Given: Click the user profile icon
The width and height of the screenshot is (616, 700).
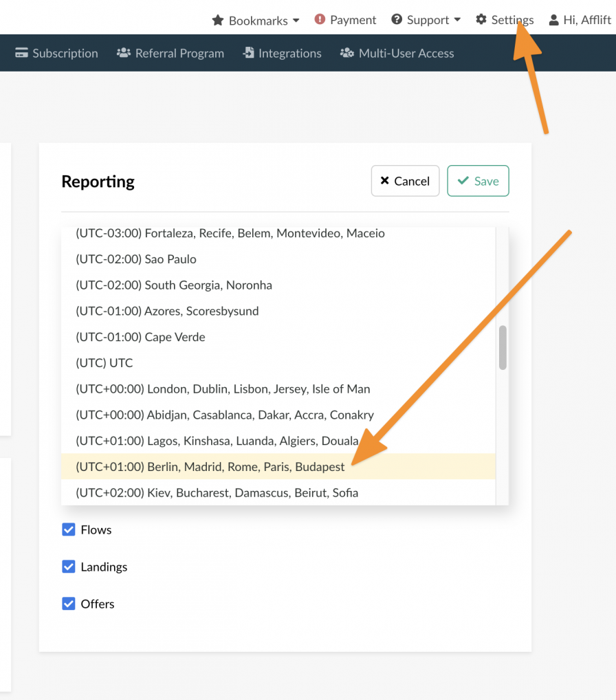Looking at the screenshot, I should click(553, 20).
